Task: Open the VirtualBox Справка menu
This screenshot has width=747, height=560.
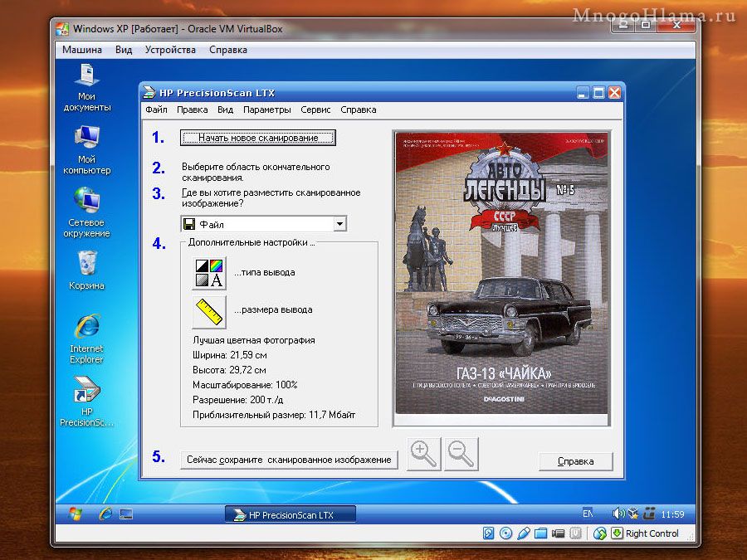Action: [227, 50]
